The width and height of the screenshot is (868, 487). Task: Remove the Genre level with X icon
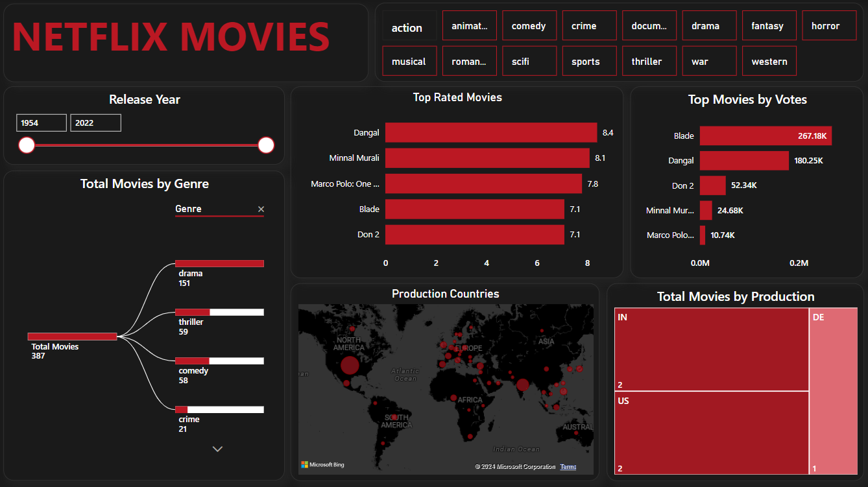(x=261, y=209)
